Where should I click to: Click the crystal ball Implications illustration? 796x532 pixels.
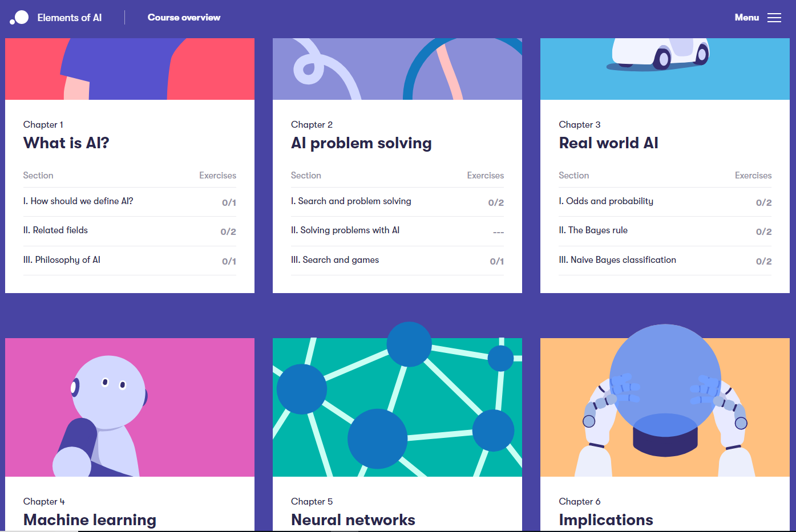(x=665, y=407)
